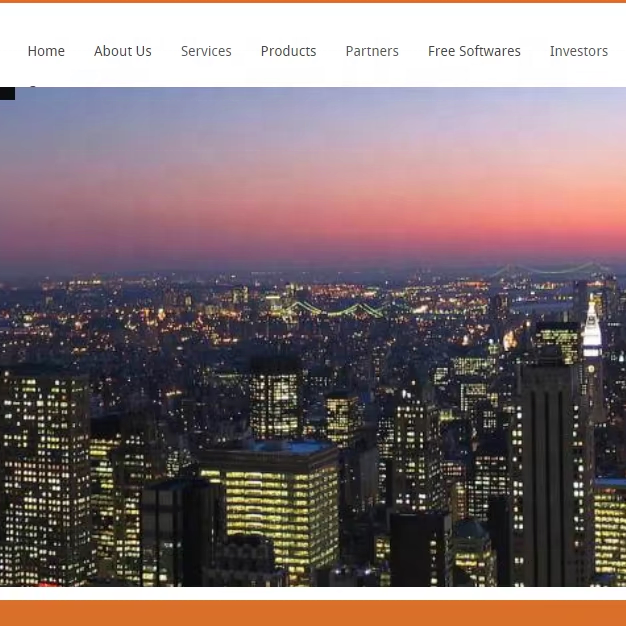Screen dimensions: 626x626
Task: Go to the About Us page
Action: [x=123, y=51]
